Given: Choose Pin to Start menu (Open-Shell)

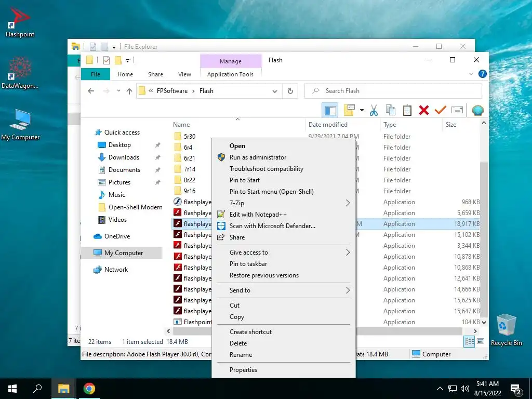Looking at the screenshot, I should 283,192.
